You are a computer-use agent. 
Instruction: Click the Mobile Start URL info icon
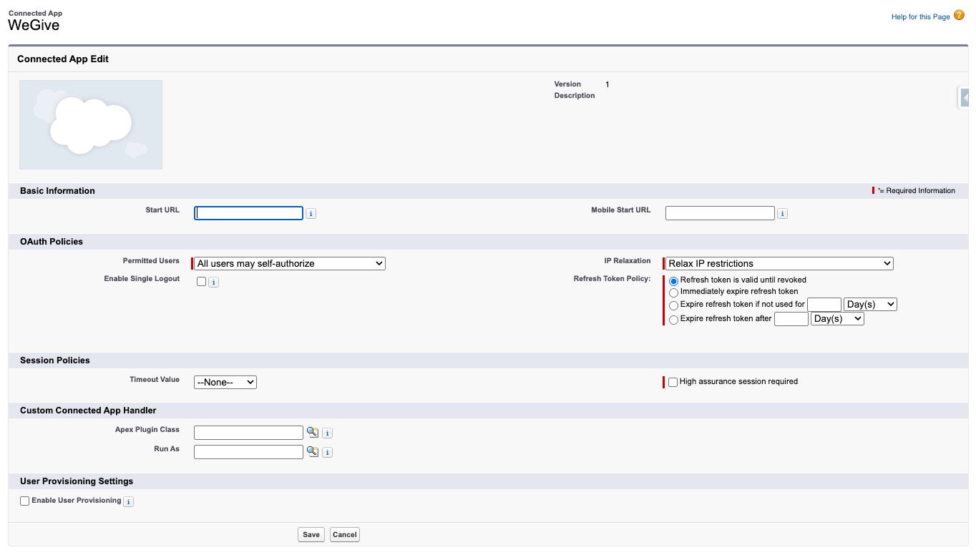pos(782,214)
